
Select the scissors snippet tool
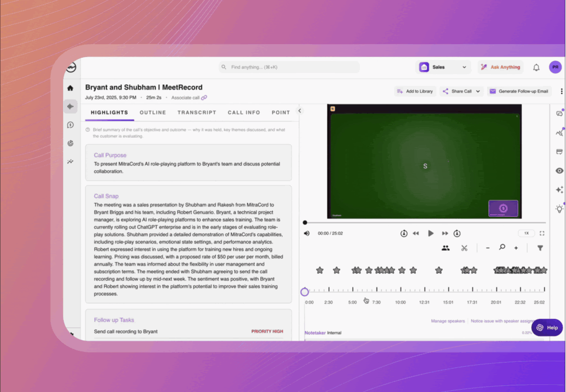point(464,248)
